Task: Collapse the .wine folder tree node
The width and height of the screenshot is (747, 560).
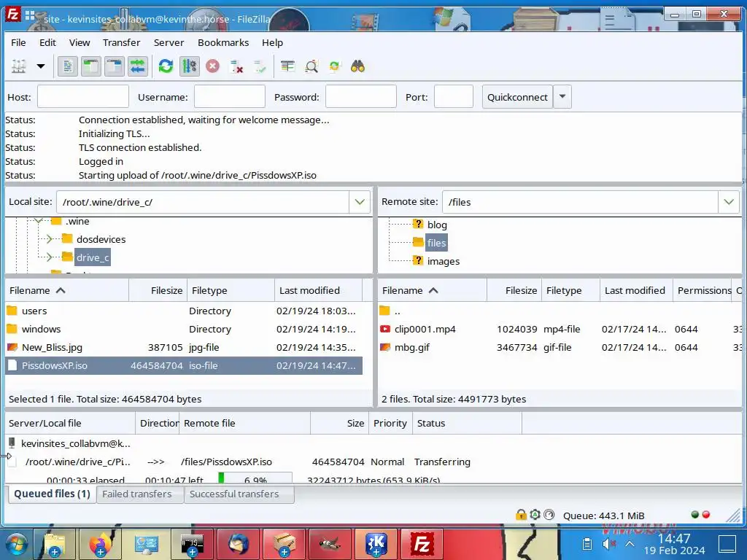Action: click(38, 220)
